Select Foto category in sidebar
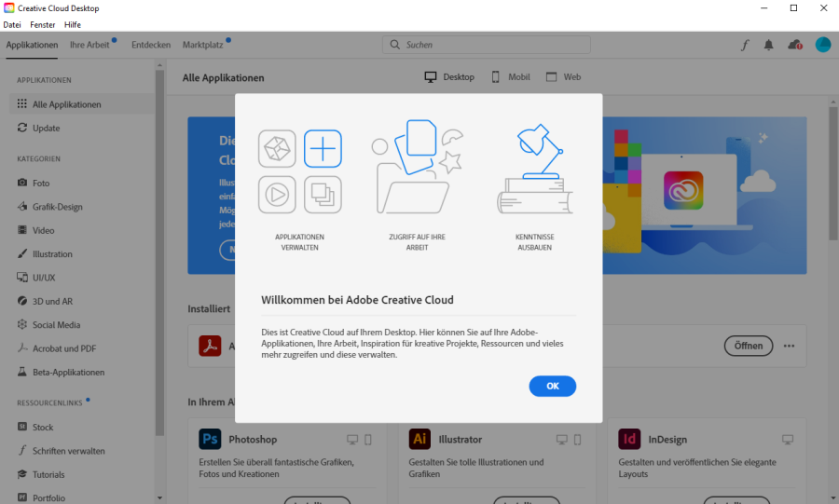 point(41,184)
